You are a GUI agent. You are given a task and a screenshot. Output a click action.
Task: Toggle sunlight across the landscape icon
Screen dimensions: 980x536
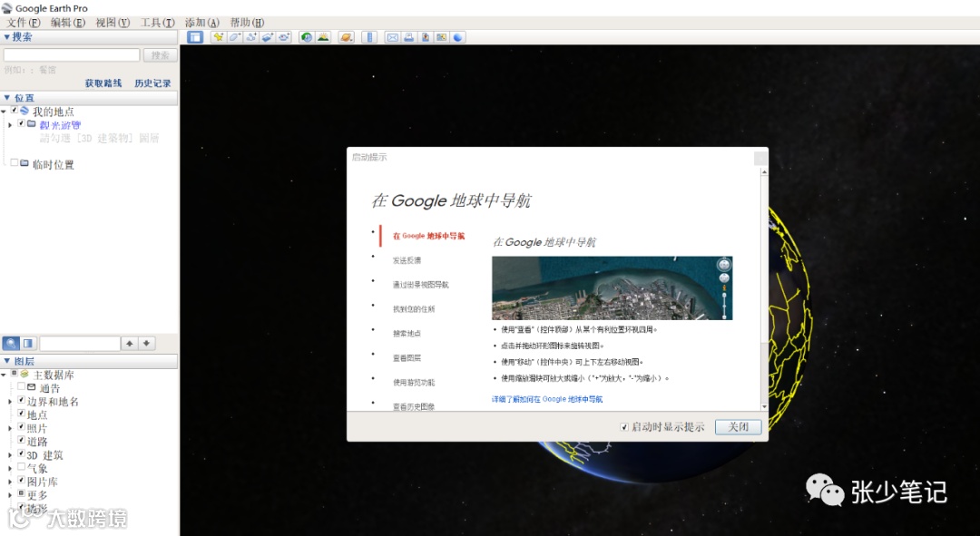pos(323,37)
